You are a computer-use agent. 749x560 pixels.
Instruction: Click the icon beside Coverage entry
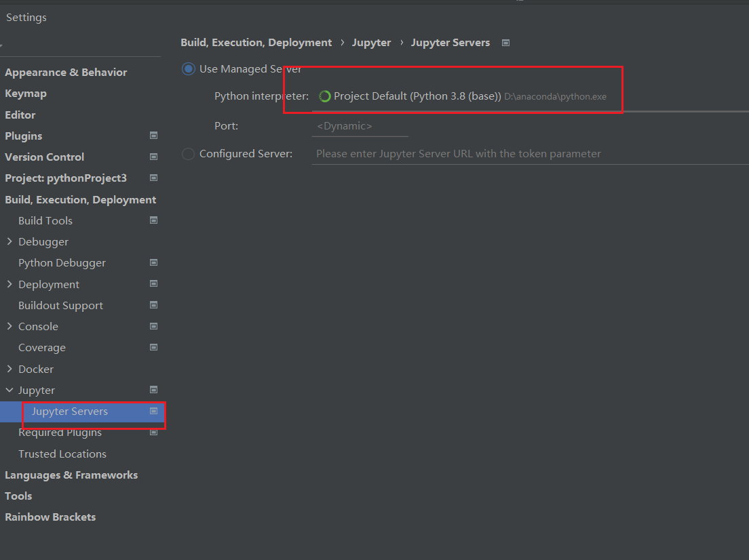153,347
